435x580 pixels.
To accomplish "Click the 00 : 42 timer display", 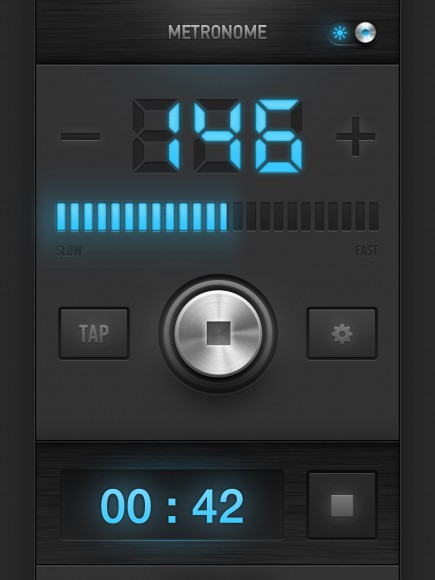I will click(x=172, y=505).
